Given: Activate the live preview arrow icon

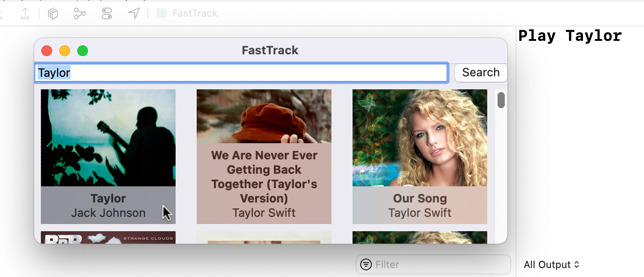Looking at the screenshot, I should tap(133, 13).
